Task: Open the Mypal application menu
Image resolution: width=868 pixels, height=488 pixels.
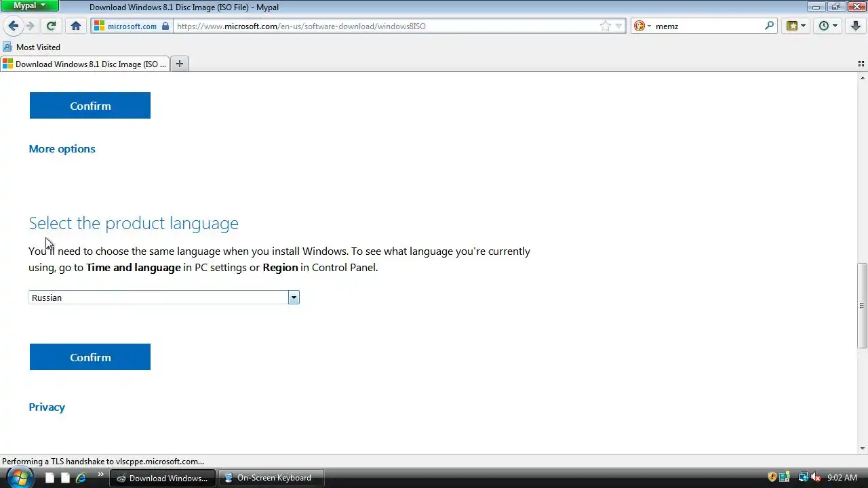Action: click(x=30, y=5)
